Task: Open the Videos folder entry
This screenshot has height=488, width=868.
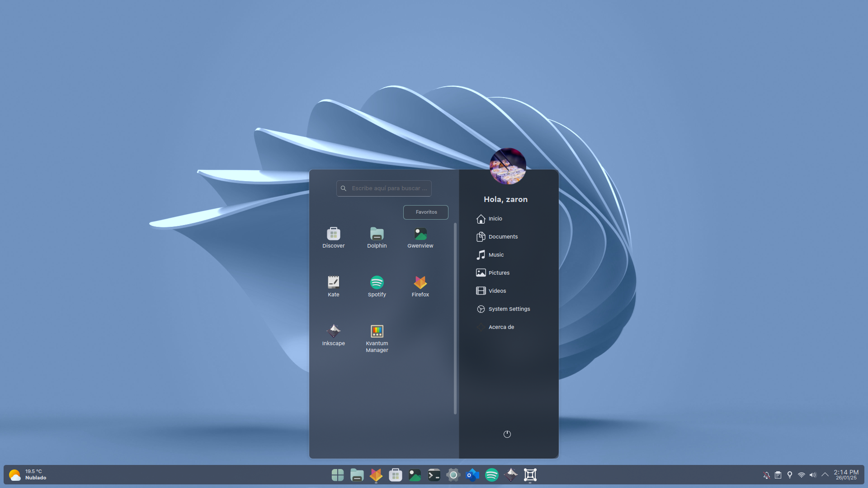Action: 491,291
